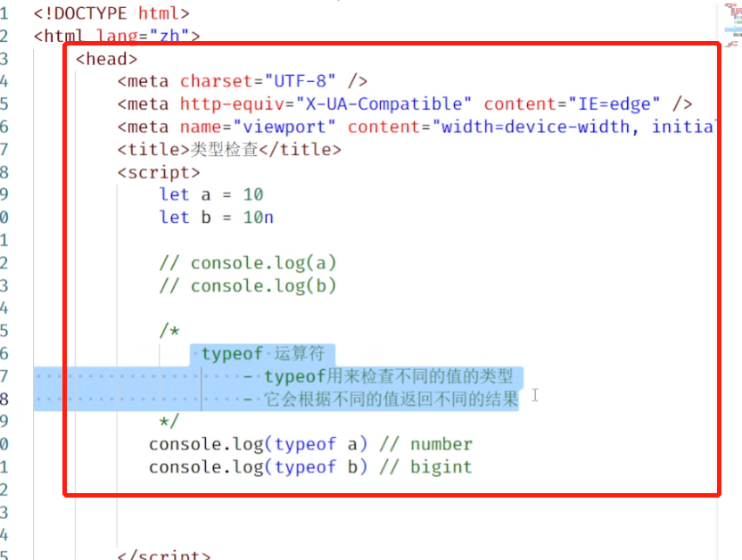
Task: Click the X-UA-Compatible meta line
Action: tap(405, 103)
